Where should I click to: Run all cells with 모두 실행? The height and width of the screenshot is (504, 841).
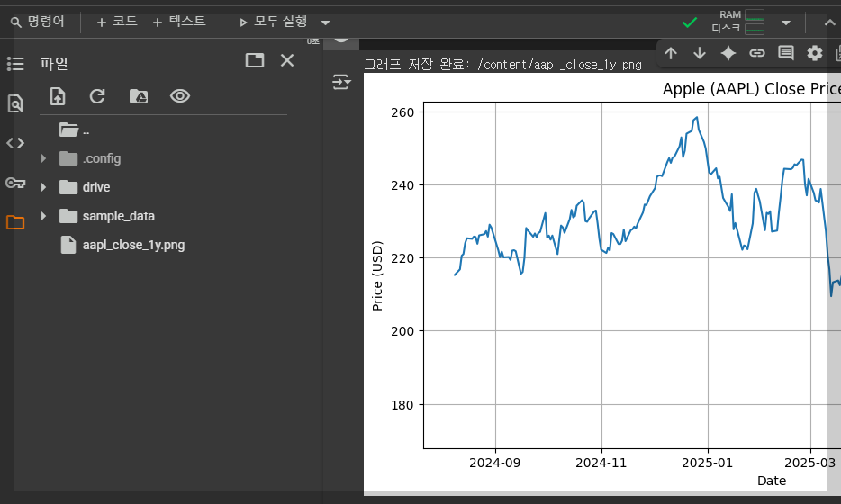274,22
